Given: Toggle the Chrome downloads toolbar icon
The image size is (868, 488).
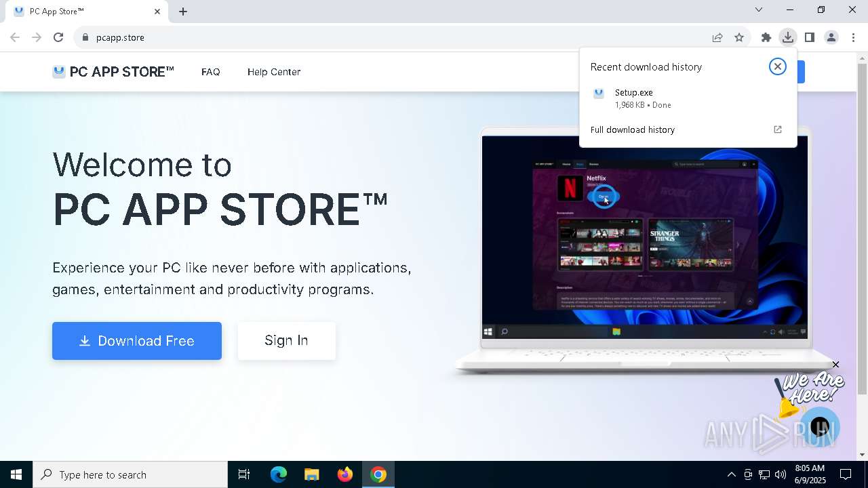Looking at the screenshot, I should click(x=787, y=37).
